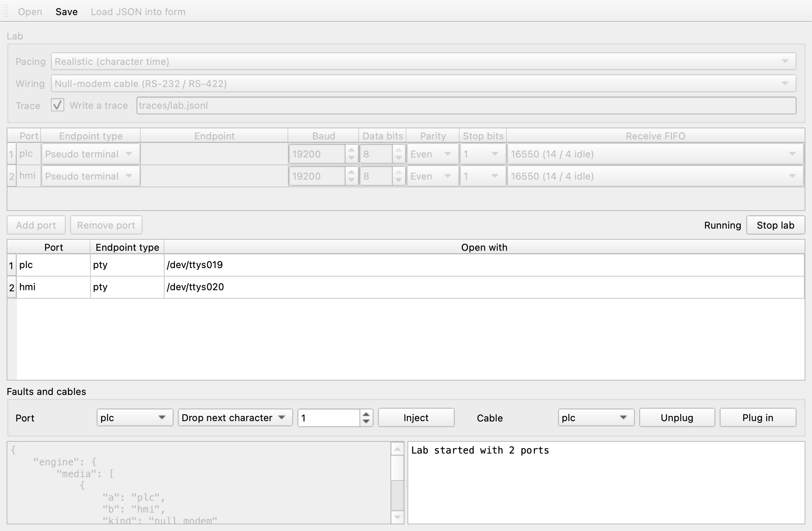Screen dimensions: 812x531
Task: Open the Cable port dropdown
Action: point(596,417)
